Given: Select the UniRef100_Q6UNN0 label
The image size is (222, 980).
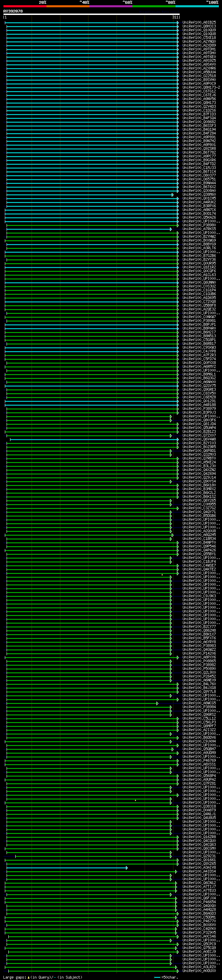Looking at the screenshot, I should click(x=199, y=282).
